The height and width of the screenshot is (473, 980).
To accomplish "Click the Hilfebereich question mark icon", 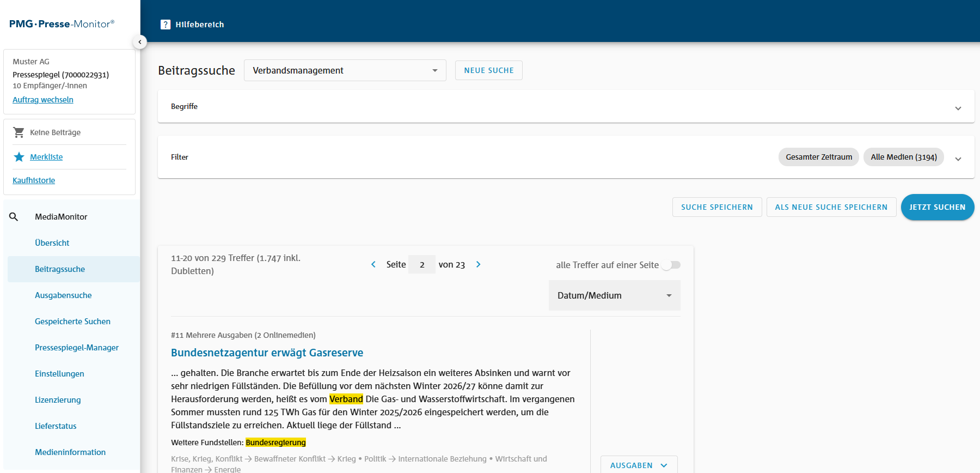I will (166, 25).
